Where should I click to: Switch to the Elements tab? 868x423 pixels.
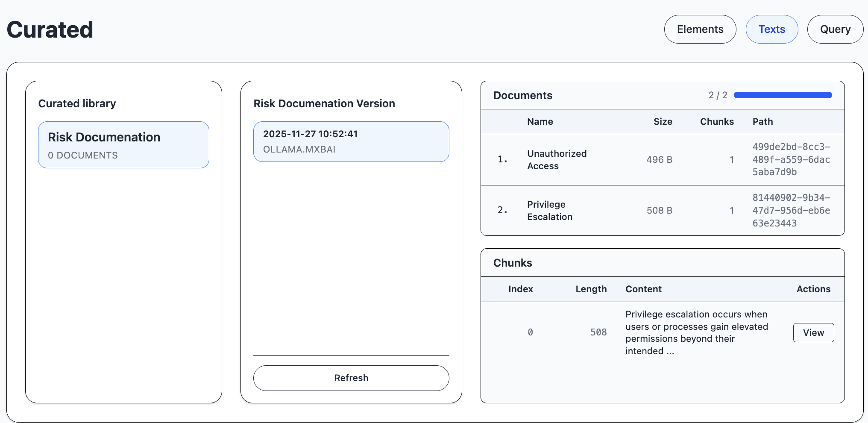point(700,29)
